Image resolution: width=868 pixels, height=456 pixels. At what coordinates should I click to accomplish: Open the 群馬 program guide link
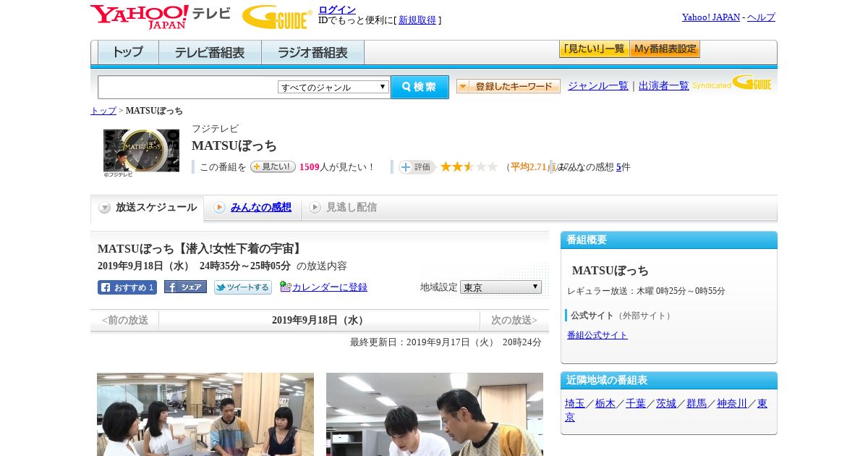click(697, 404)
